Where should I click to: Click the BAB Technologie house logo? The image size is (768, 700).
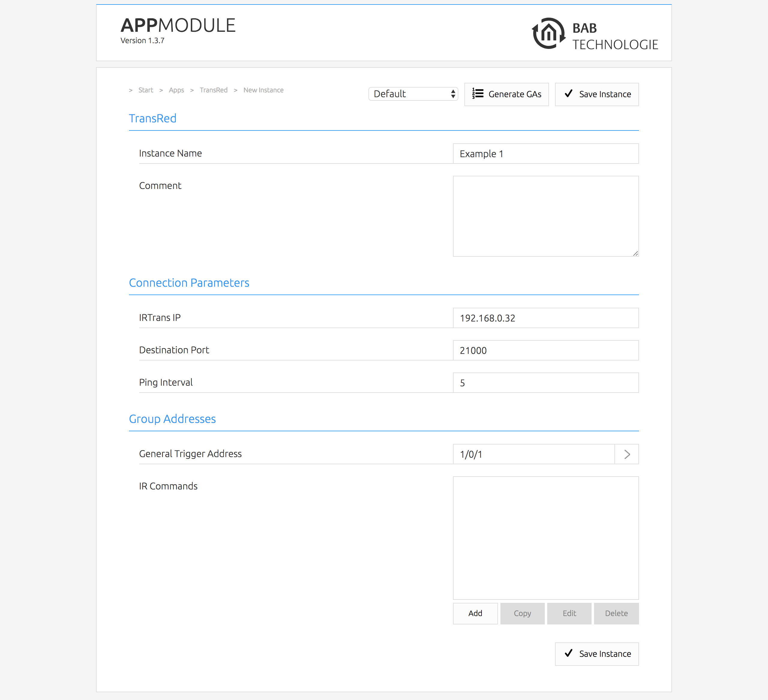point(549,34)
